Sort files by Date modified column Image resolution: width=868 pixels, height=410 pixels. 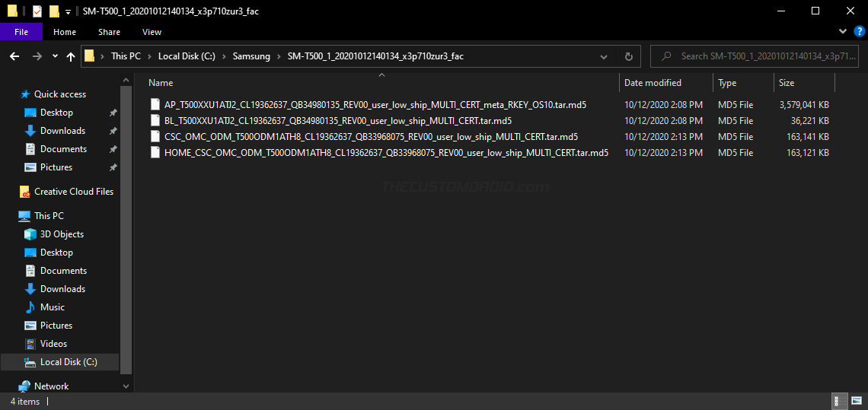tap(666, 83)
